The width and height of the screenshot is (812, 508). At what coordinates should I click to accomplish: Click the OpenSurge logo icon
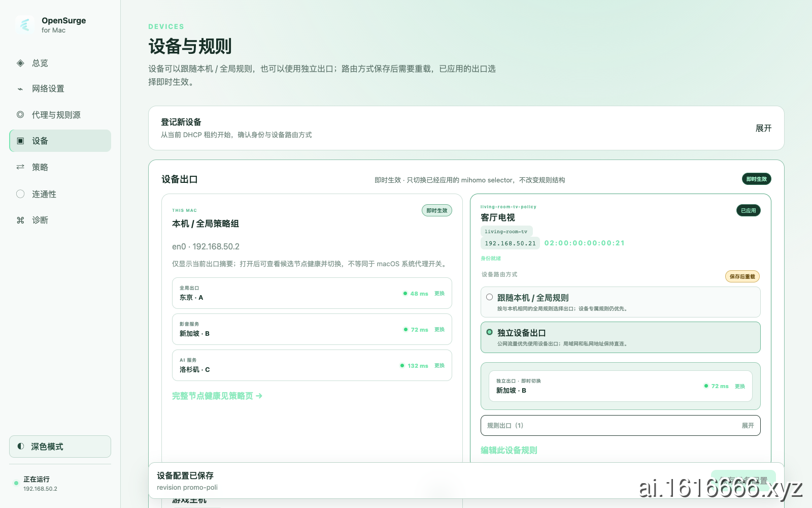[x=25, y=24]
